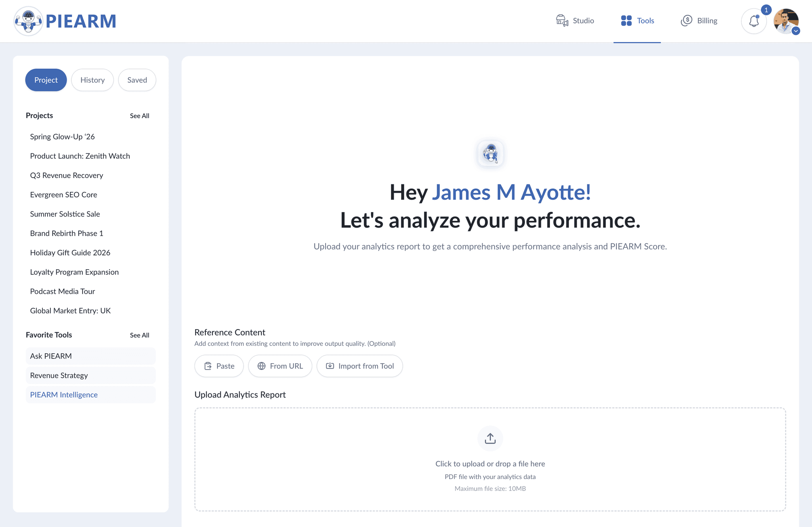Click the Tools grid icon
The height and width of the screenshot is (527, 812).
click(x=626, y=21)
